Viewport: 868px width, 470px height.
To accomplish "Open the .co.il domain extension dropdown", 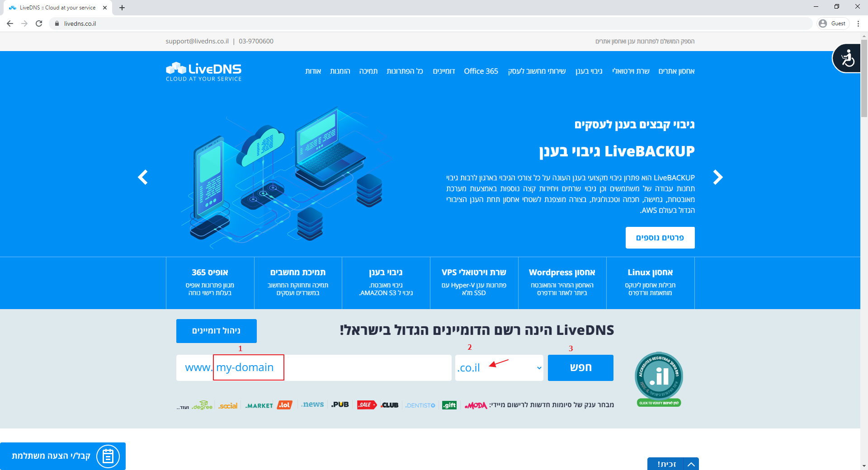I will (499, 368).
